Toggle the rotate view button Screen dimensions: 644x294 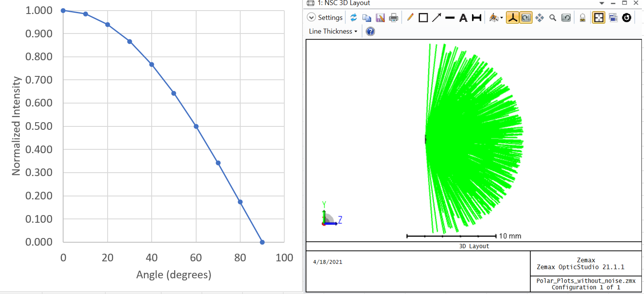point(526,17)
